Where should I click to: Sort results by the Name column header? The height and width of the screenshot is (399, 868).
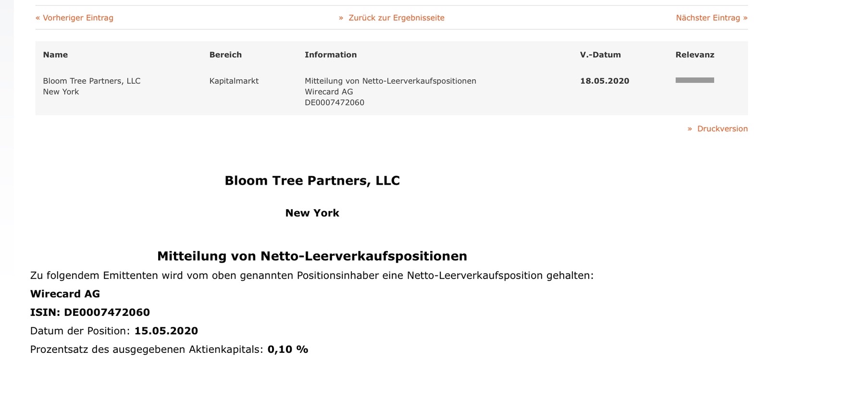[55, 55]
